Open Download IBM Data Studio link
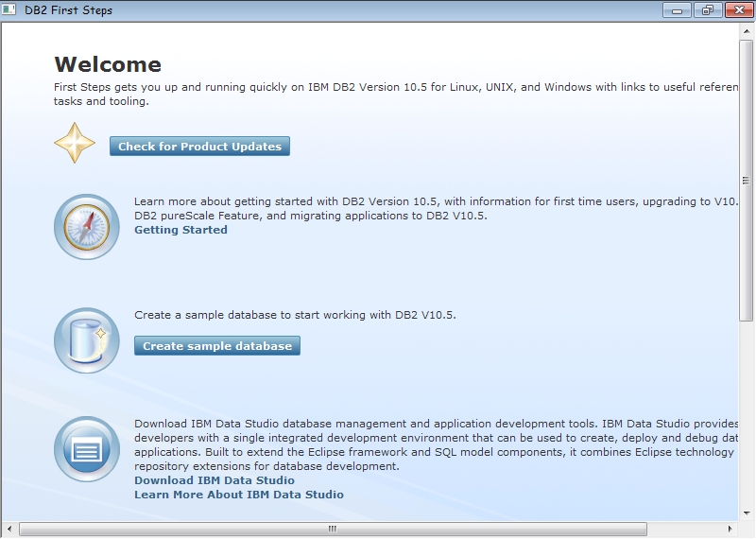This screenshot has height=539, width=756. [x=215, y=480]
